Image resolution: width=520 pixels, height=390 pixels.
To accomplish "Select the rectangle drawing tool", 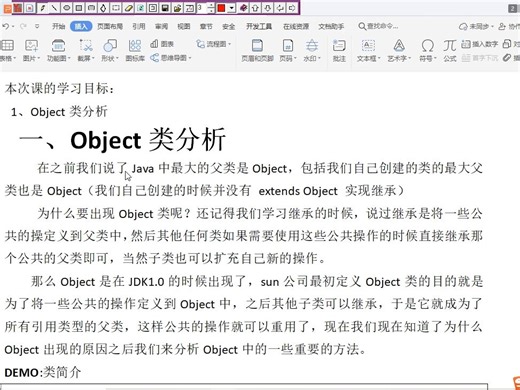I will pos(79,8).
